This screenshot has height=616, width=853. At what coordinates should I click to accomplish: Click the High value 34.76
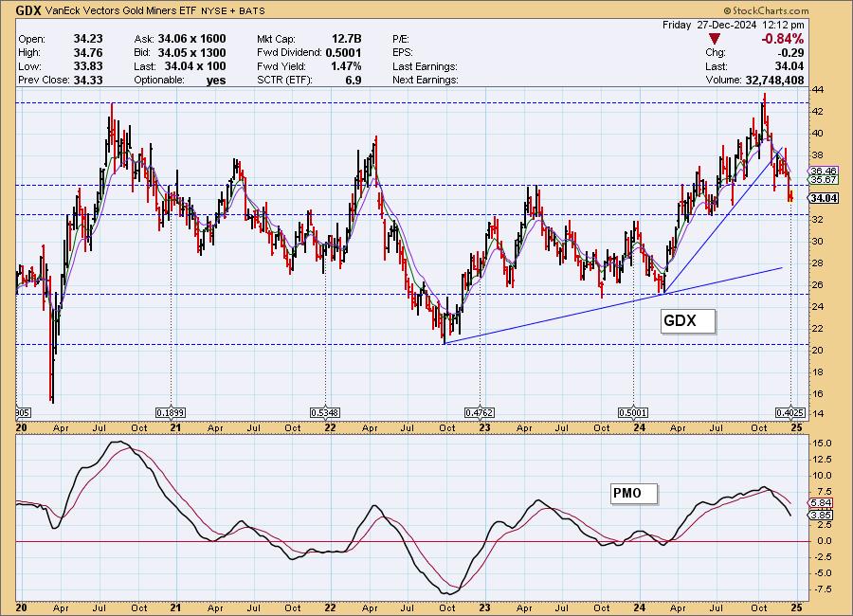[88, 52]
